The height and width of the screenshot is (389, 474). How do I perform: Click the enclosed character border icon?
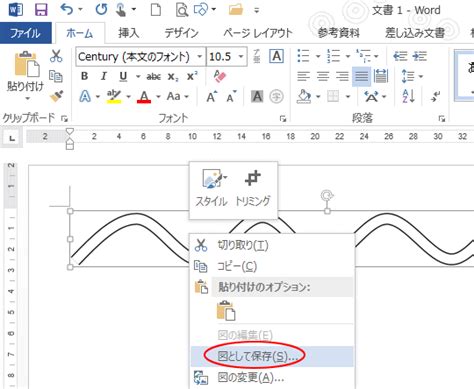(x=277, y=56)
